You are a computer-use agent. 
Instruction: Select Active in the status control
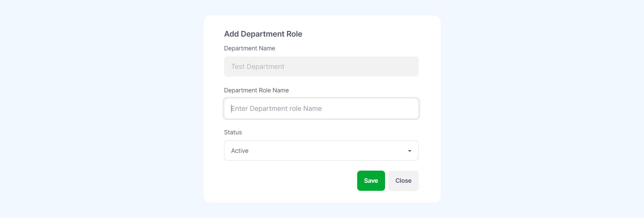321,150
